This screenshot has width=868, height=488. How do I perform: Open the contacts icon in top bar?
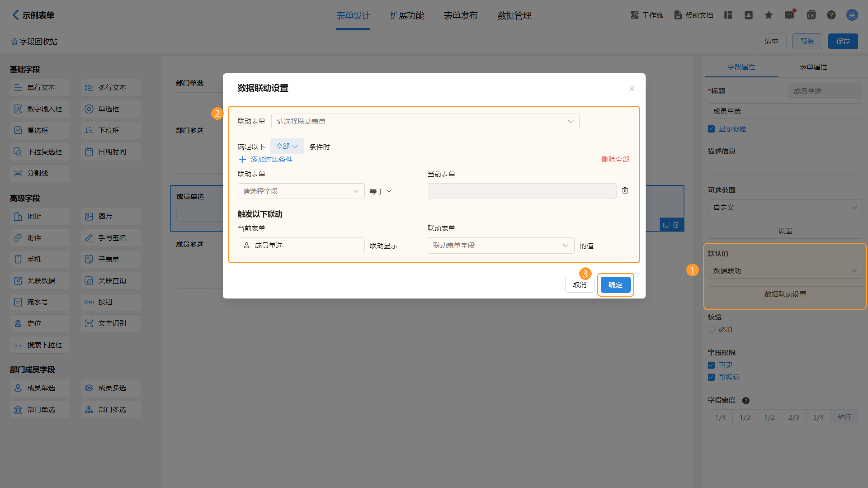tap(748, 15)
